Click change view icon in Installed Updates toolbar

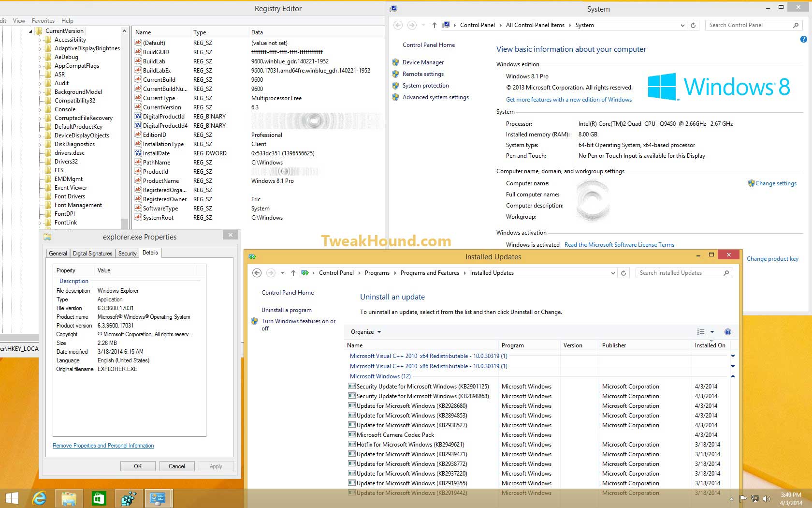point(700,332)
